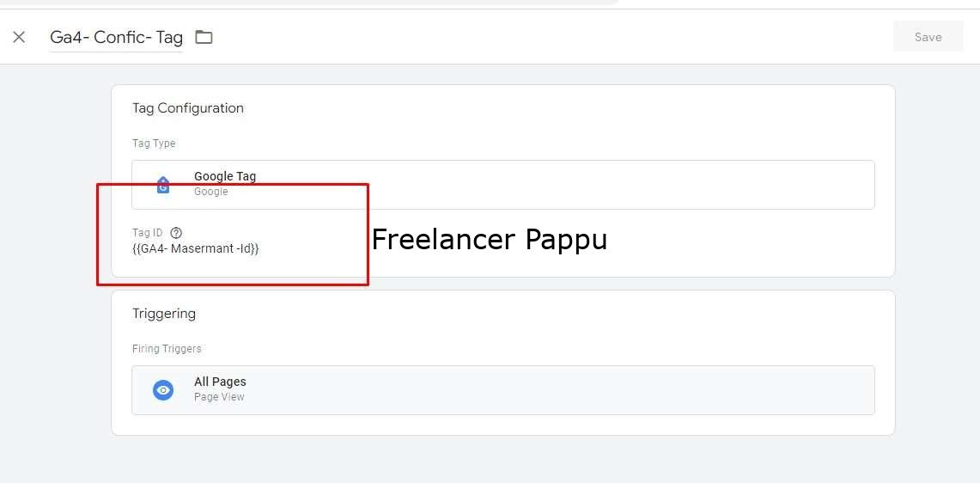
Task: Open Tag ID help question mark
Action: (176, 233)
